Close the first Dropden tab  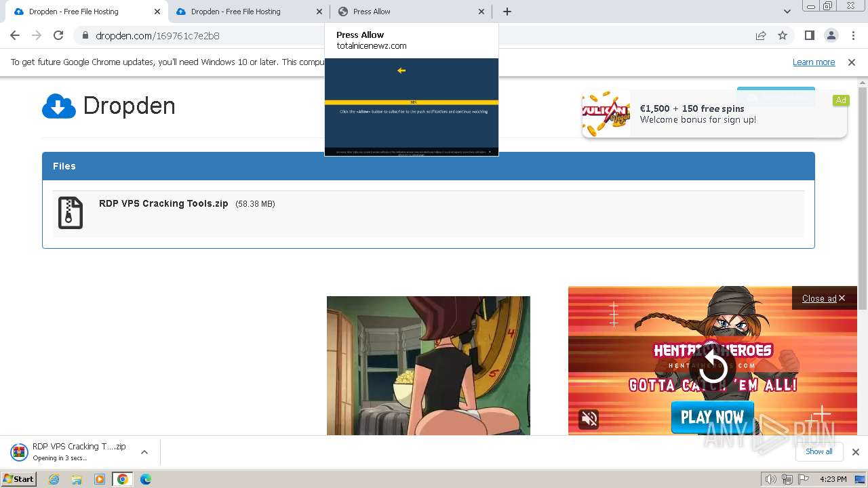click(157, 12)
